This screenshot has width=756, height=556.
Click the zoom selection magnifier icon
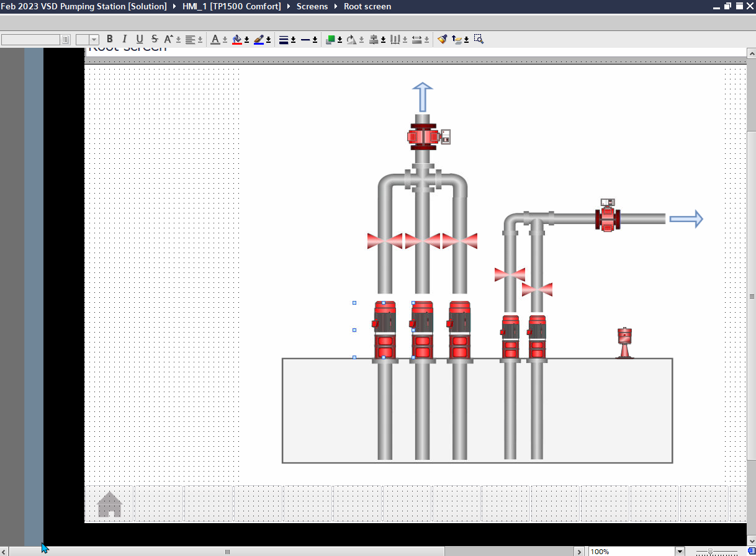pos(479,39)
